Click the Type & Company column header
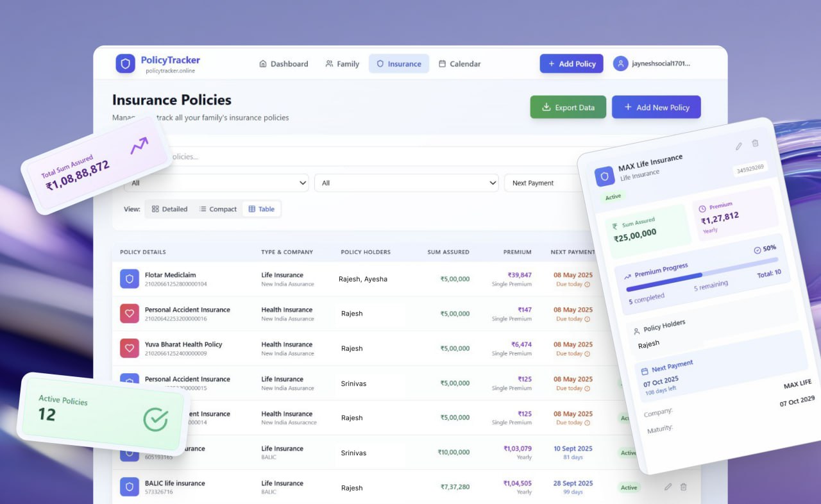The width and height of the screenshot is (821, 504). tap(287, 252)
